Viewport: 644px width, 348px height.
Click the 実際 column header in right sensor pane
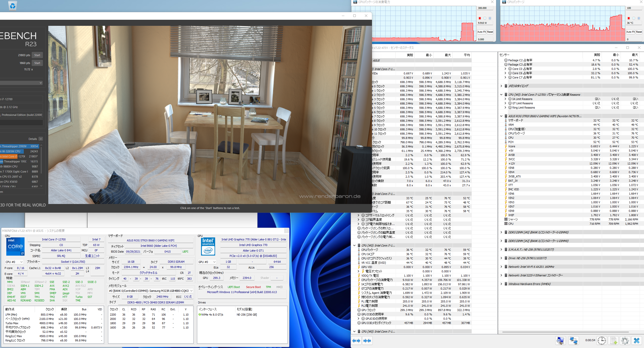coord(597,55)
